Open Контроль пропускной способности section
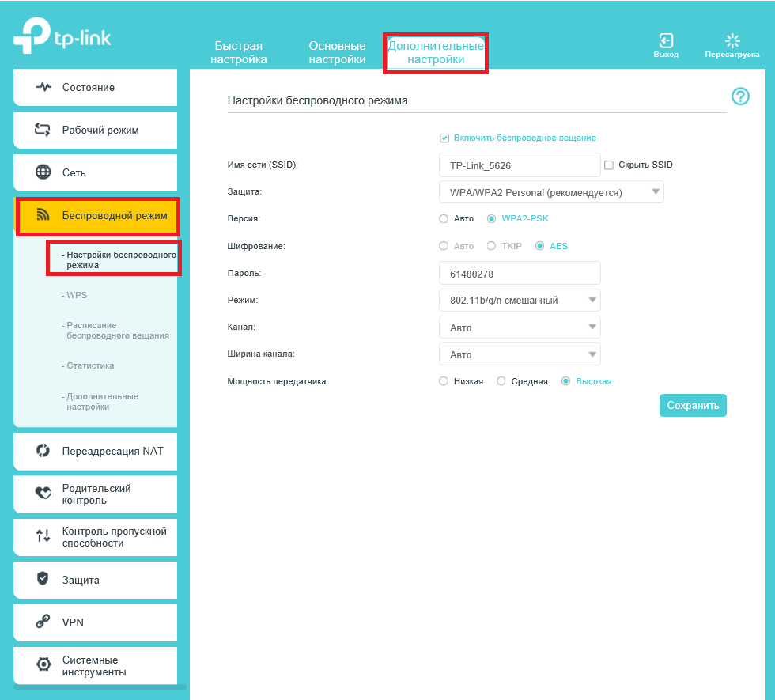 [x=96, y=537]
